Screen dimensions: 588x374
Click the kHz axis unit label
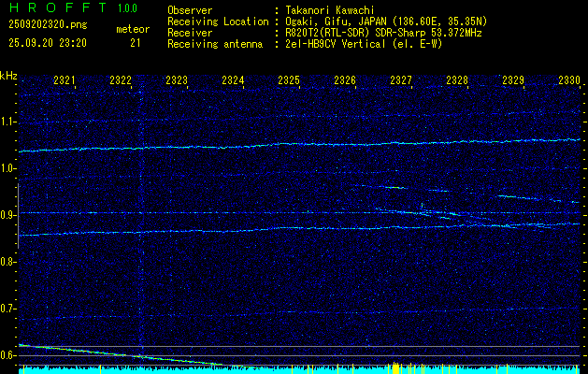pyautogui.click(x=8, y=76)
